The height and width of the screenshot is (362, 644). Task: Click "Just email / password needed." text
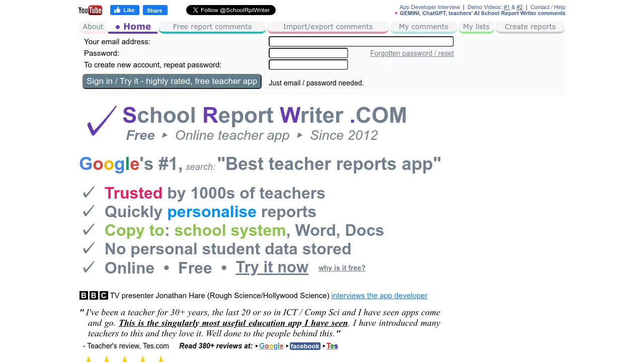pyautogui.click(x=316, y=83)
